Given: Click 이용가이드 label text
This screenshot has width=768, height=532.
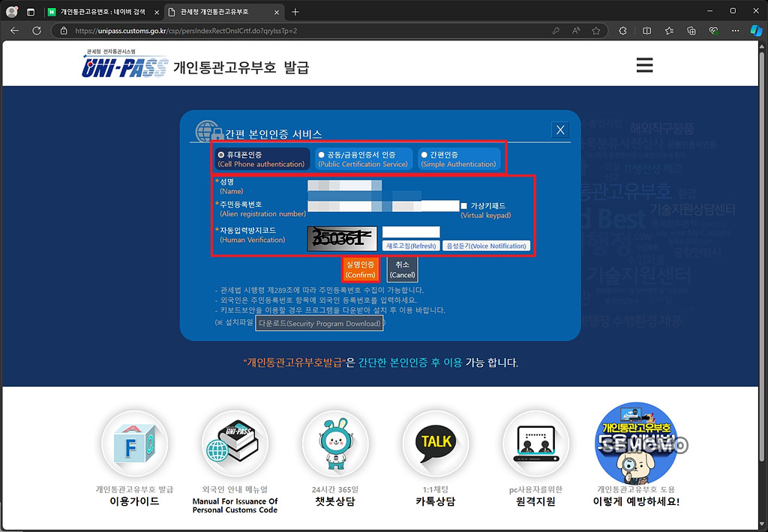Looking at the screenshot, I should click(x=135, y=501).
